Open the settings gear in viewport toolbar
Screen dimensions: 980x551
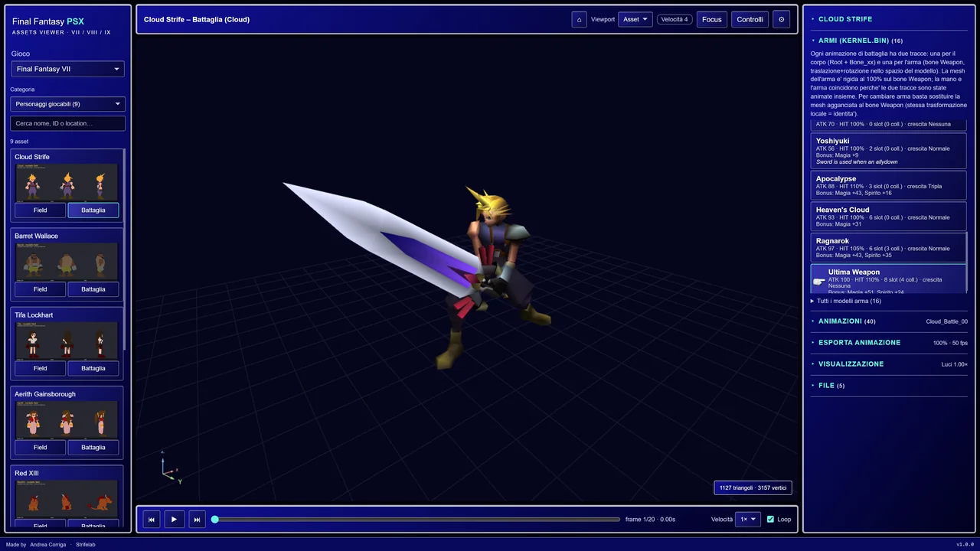click(x=781, y=19)
